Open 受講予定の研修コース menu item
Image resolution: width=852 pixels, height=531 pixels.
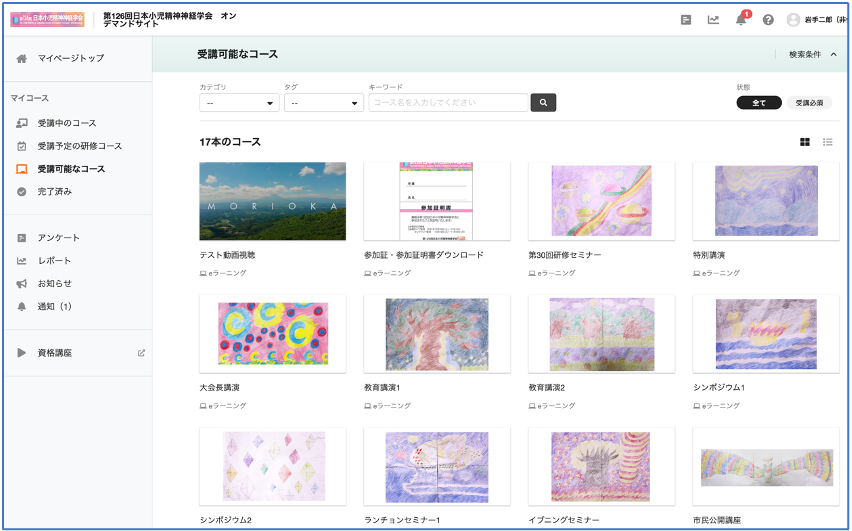(x=79, y=146)
